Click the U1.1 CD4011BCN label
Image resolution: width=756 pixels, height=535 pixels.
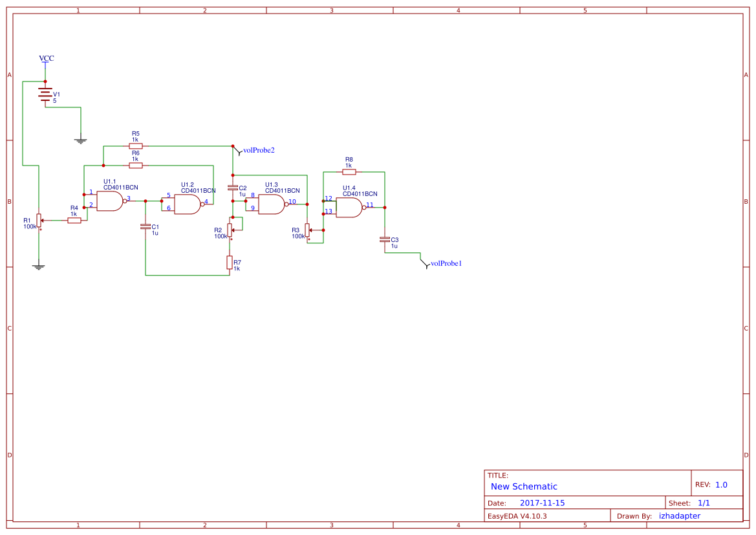120,187
